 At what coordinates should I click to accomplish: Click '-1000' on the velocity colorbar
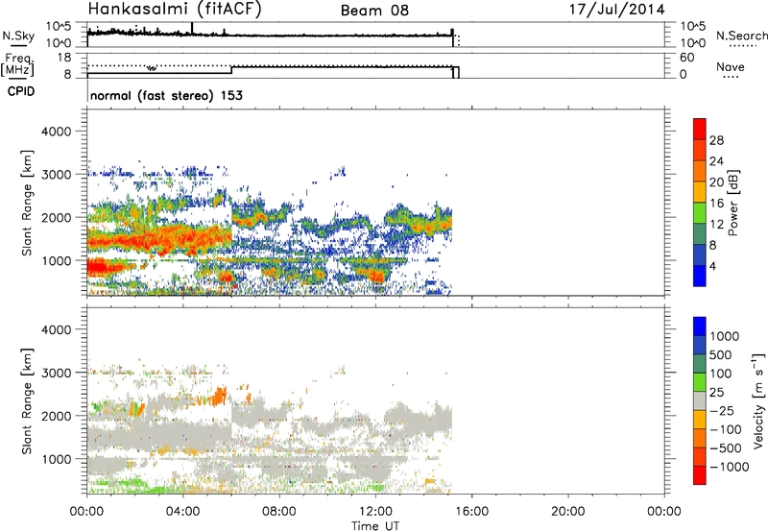[729, 467]
